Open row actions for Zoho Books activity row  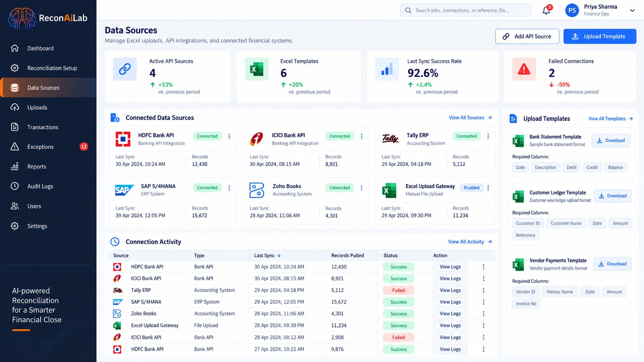pos(483,314)
